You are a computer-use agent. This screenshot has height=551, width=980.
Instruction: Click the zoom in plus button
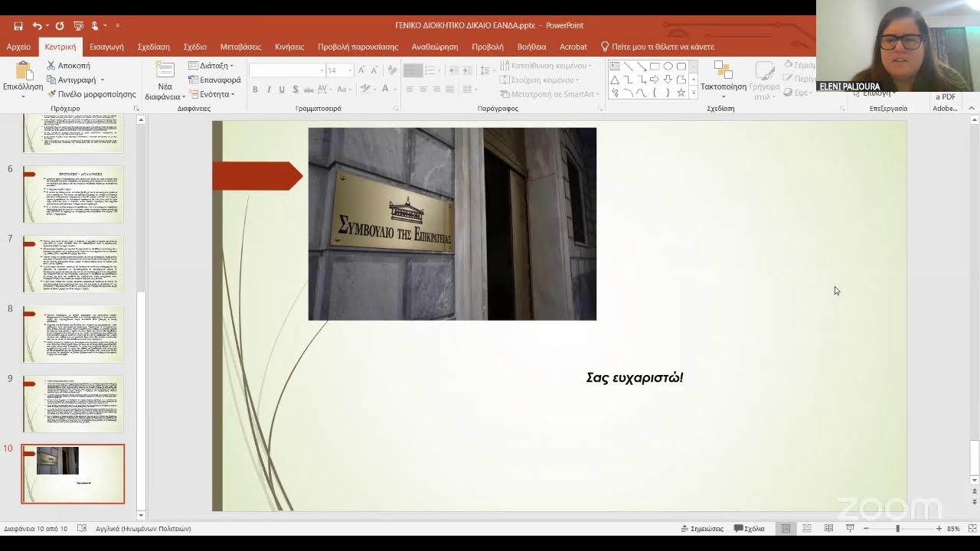tap(939, 529)
